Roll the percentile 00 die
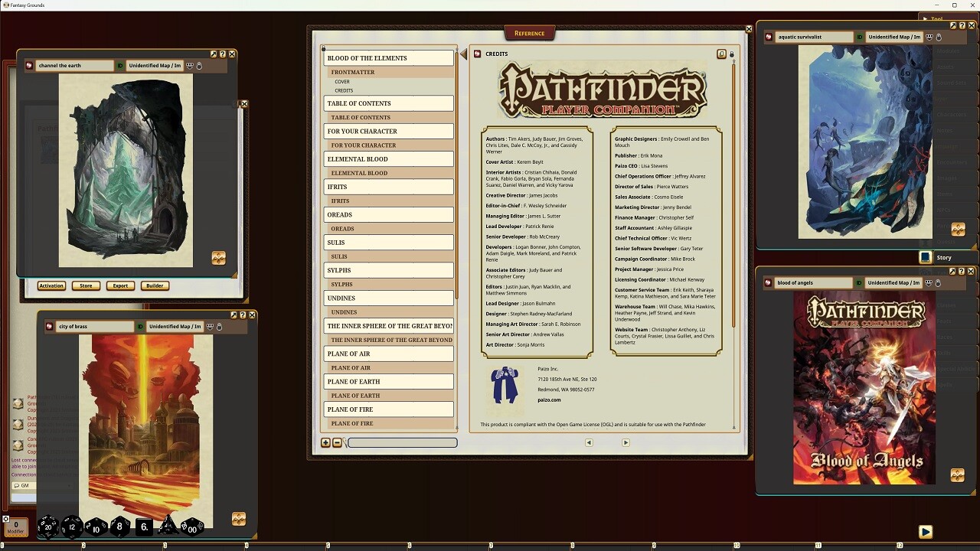This screenshot has height=551, width=980. click(191, 527)
